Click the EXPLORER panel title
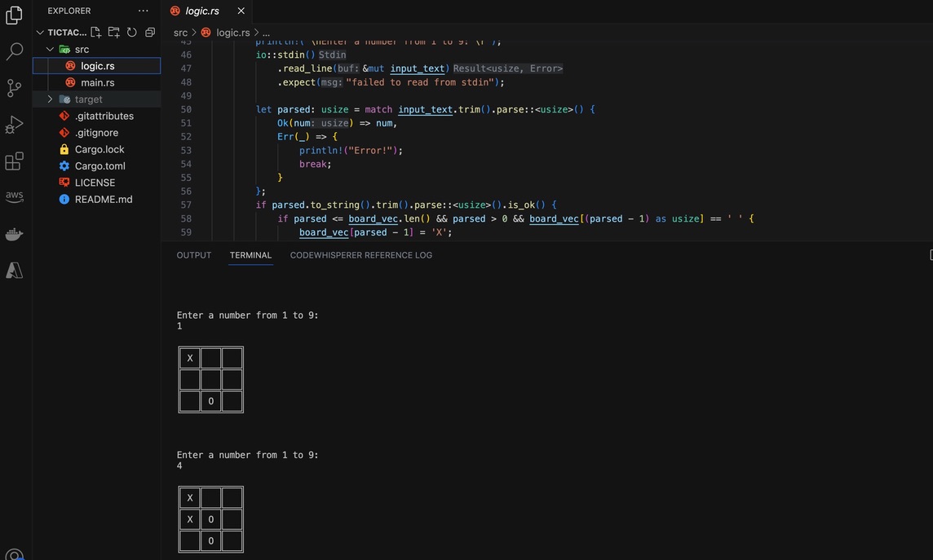The image size is (933, 560). pyautogui.click(x=69, y=11)
